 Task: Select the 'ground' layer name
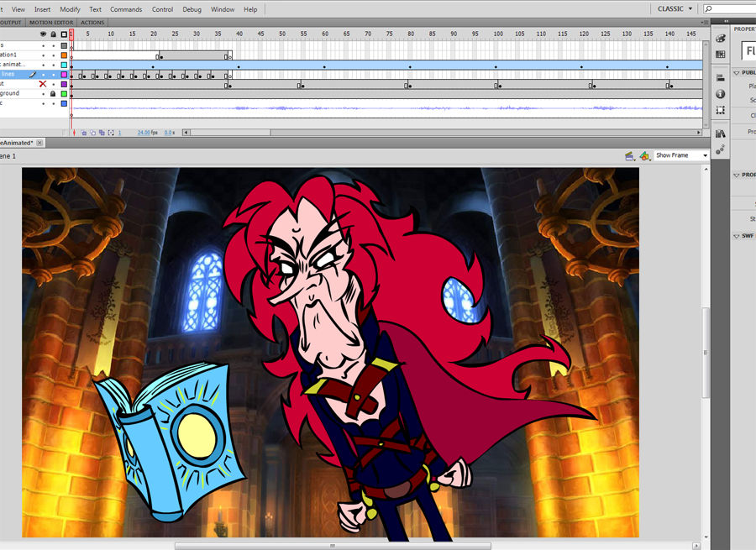point(9,93)
